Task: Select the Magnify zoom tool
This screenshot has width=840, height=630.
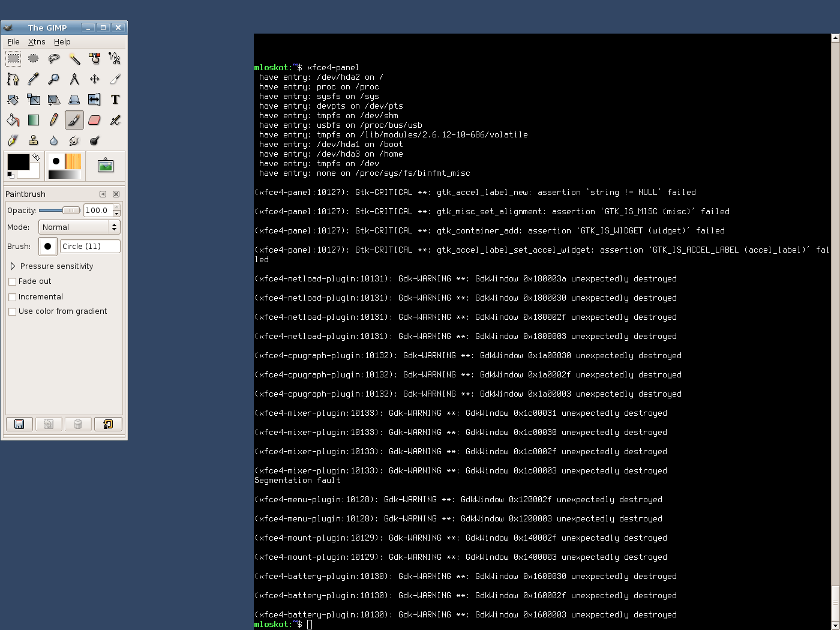Action: pos(53,79)
